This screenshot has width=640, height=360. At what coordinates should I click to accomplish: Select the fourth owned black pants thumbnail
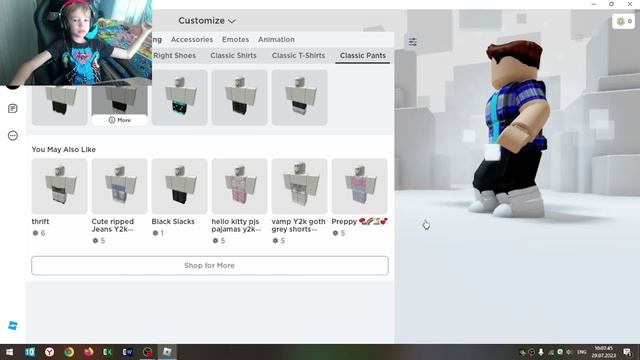tap(240, 97)
